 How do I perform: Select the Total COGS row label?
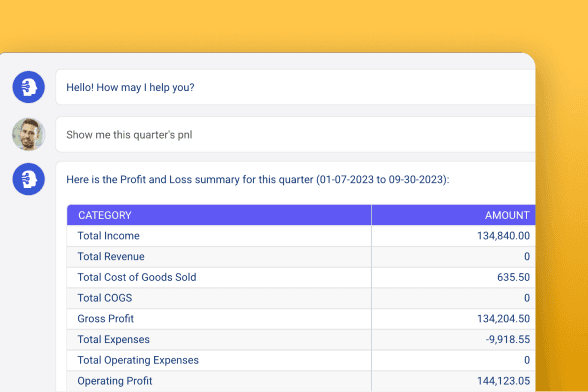pos(105,298)
